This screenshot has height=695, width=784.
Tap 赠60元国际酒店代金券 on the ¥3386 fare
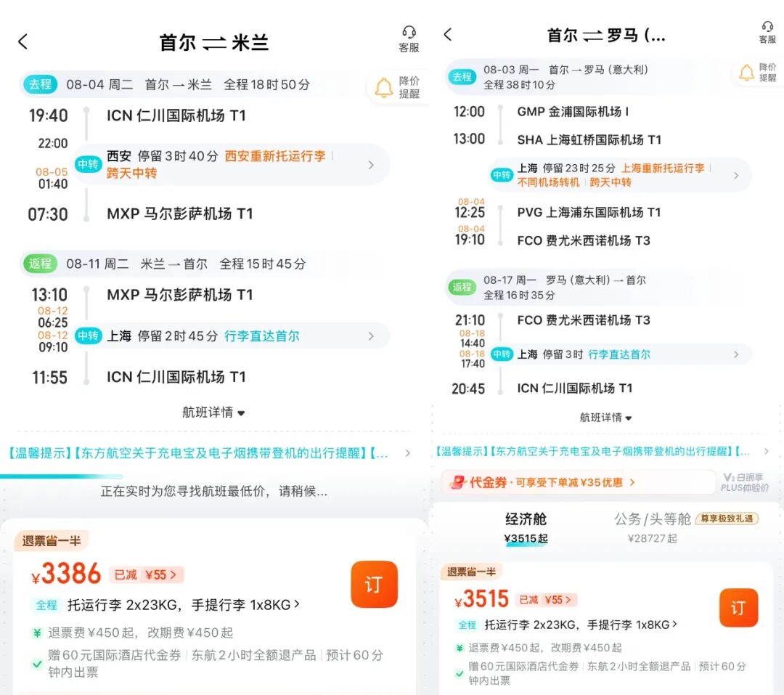click(x=115, y=655)
